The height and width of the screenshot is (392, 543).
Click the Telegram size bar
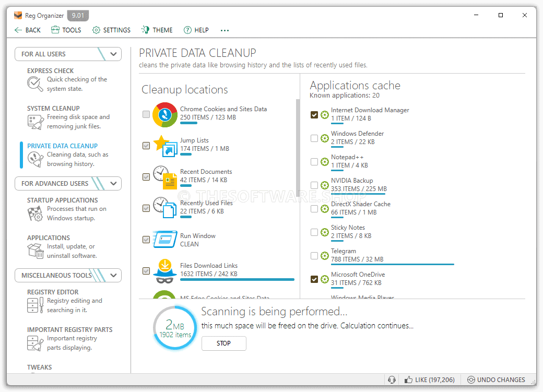click(x=392, y=264)
